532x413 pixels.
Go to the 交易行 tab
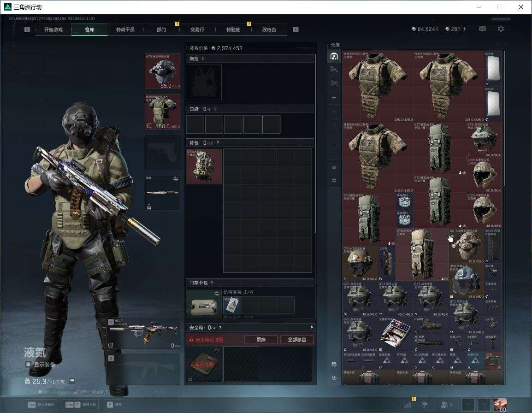197,29
